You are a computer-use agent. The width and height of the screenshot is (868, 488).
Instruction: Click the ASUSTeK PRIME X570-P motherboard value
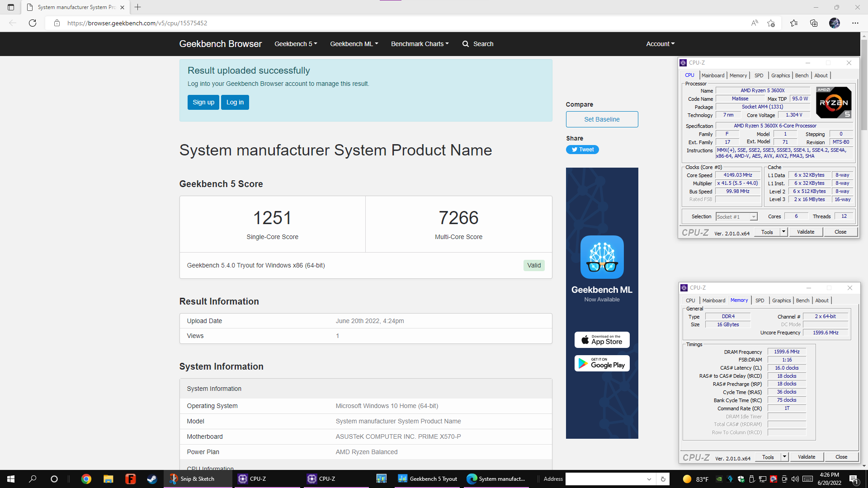(398, 436)
